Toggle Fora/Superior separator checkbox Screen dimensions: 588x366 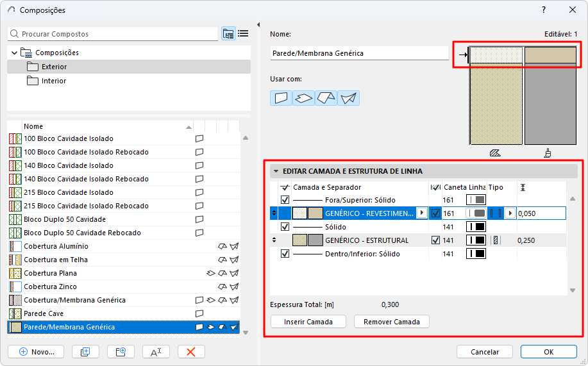(x=285, y=200)
